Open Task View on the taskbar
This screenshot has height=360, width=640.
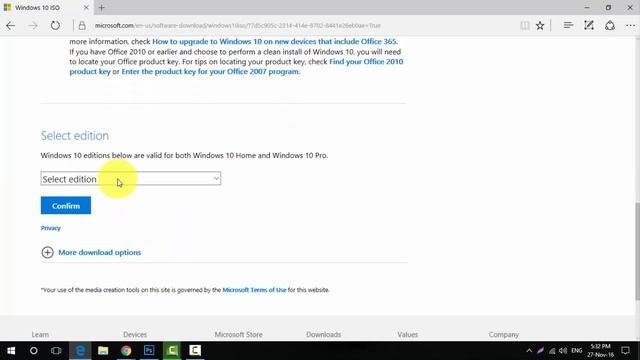[56, 351]
